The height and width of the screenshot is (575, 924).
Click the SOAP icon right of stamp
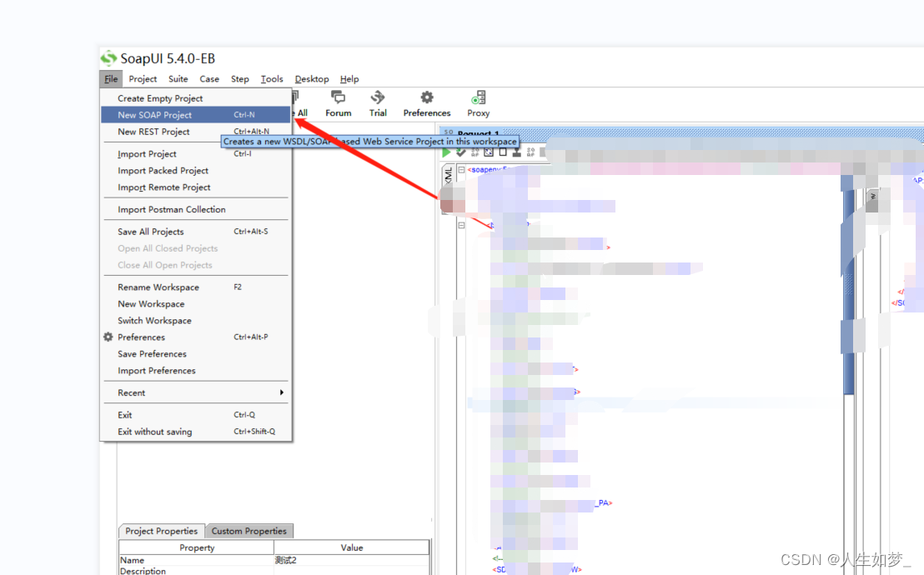click(530, 152)
